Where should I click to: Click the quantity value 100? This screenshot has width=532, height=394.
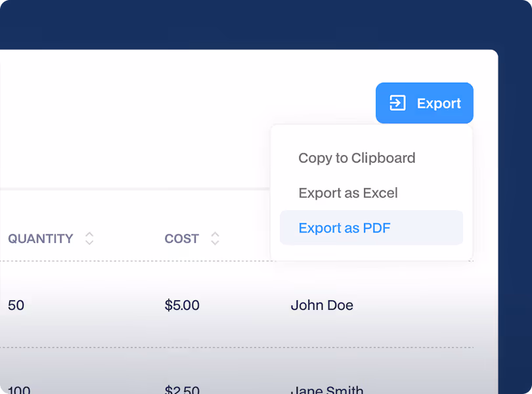(x=18, y=387)
